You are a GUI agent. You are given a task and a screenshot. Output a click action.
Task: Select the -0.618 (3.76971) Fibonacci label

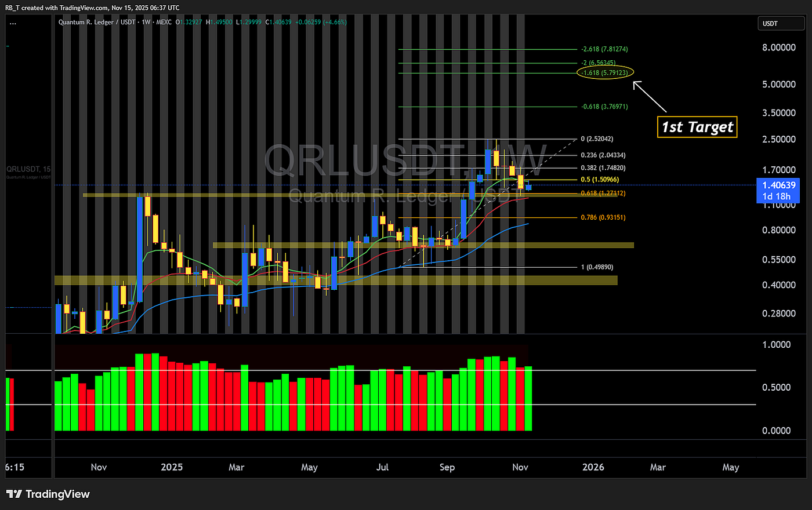[x=604, y=107]
